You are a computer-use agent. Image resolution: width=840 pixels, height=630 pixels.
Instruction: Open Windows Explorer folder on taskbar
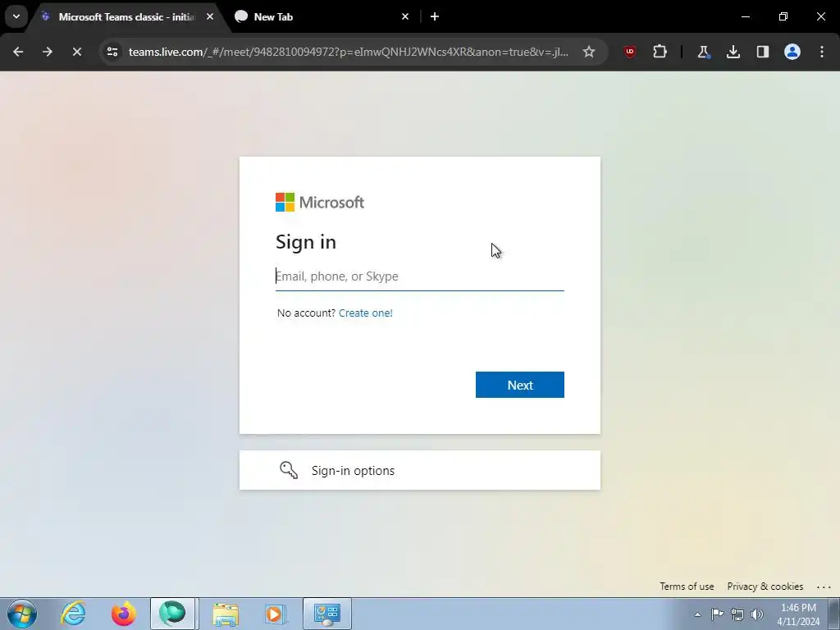click(x=226, y=614)
